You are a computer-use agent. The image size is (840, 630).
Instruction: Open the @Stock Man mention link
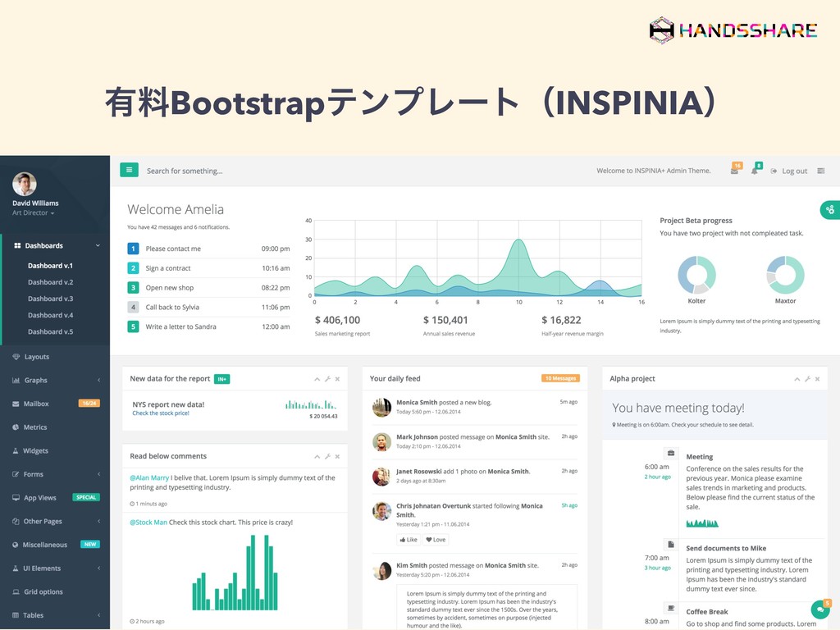click(148, 523)
